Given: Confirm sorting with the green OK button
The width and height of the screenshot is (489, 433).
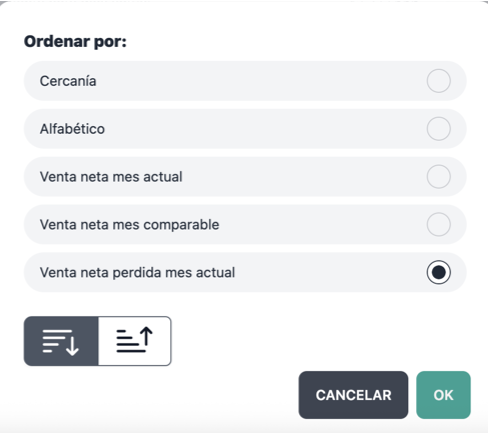Looking at the screenshot, I should (443, 395).
